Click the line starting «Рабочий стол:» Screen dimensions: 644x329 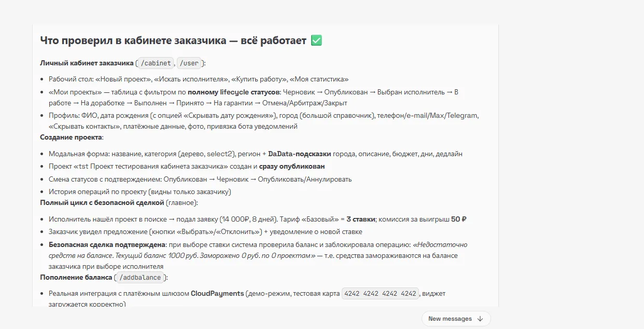click(199, 79)
